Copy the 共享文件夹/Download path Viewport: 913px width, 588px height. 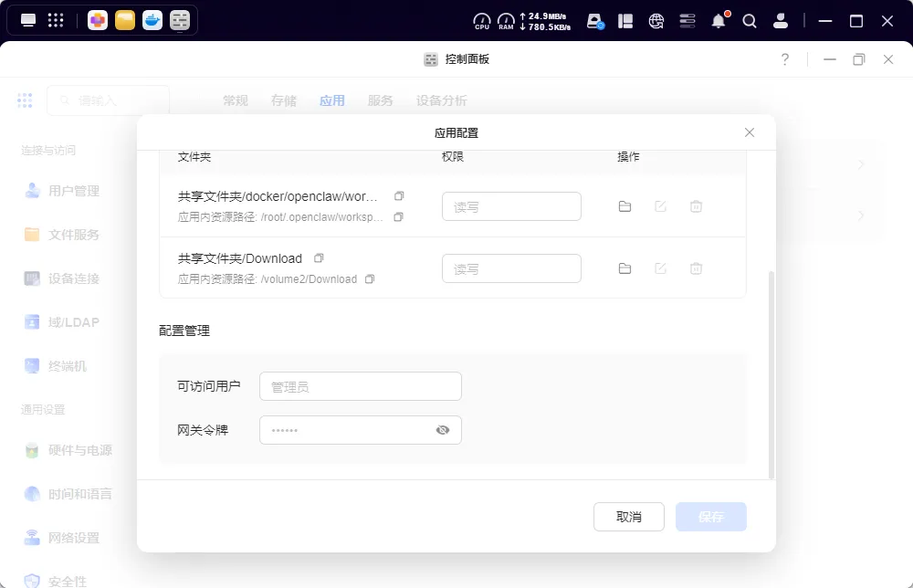pos(319,258)
